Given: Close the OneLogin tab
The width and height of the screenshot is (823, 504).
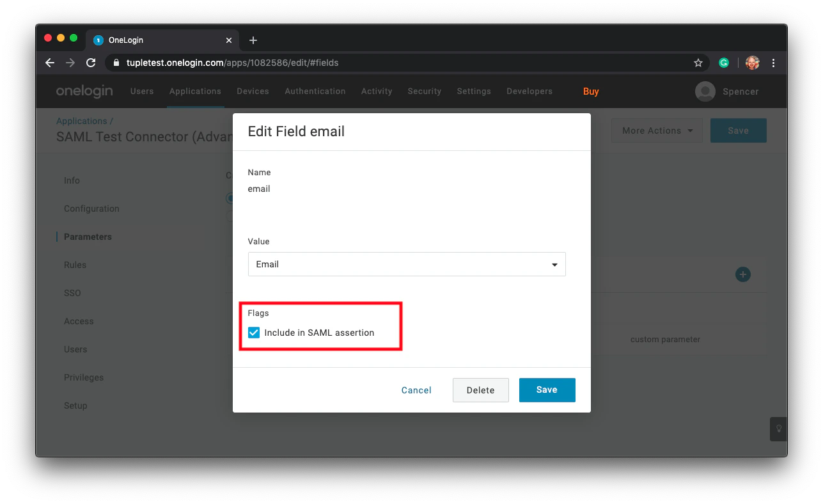Looking at the screenshot, I should (x=229, y=40).
